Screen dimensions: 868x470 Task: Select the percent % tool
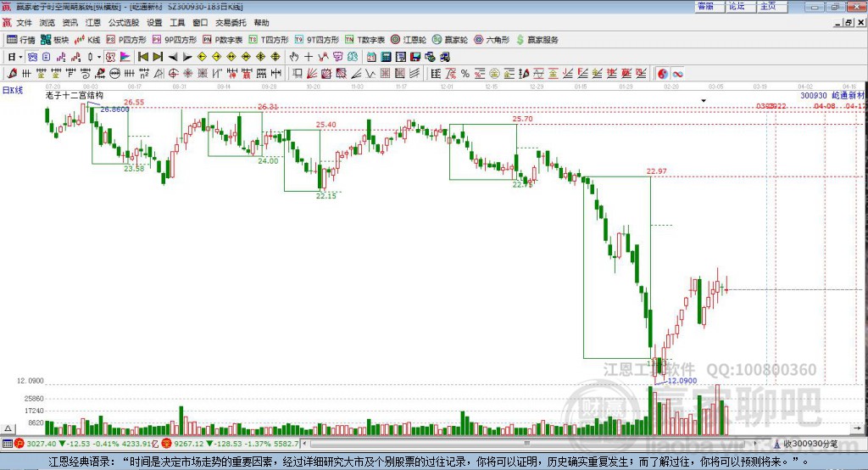click(465, 73)
